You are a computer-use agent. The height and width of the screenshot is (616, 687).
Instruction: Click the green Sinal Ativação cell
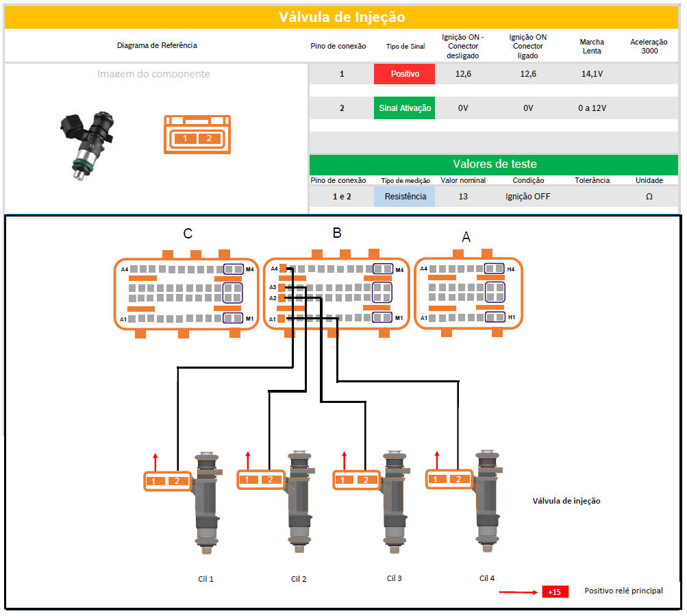pyautogui.click(x=404, y=108)
